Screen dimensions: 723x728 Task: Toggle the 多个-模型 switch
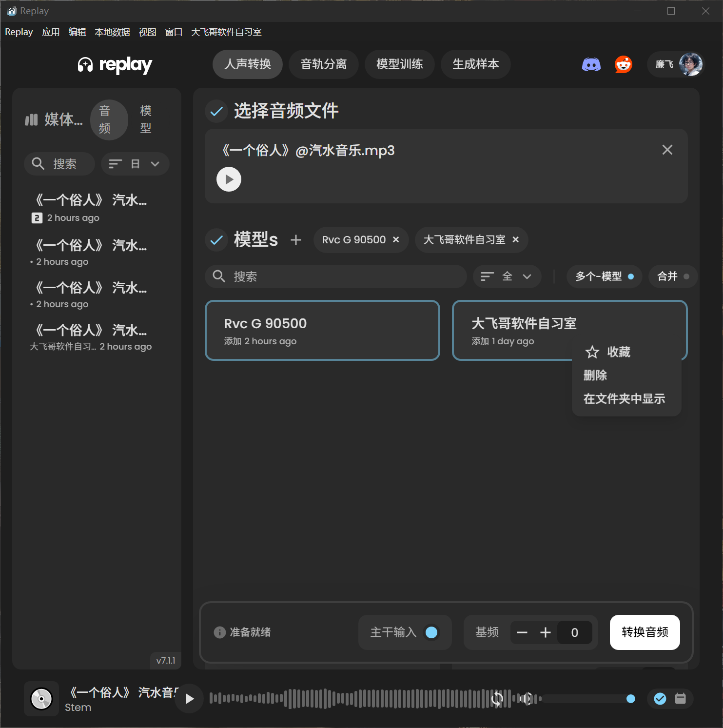coord(630,276)
